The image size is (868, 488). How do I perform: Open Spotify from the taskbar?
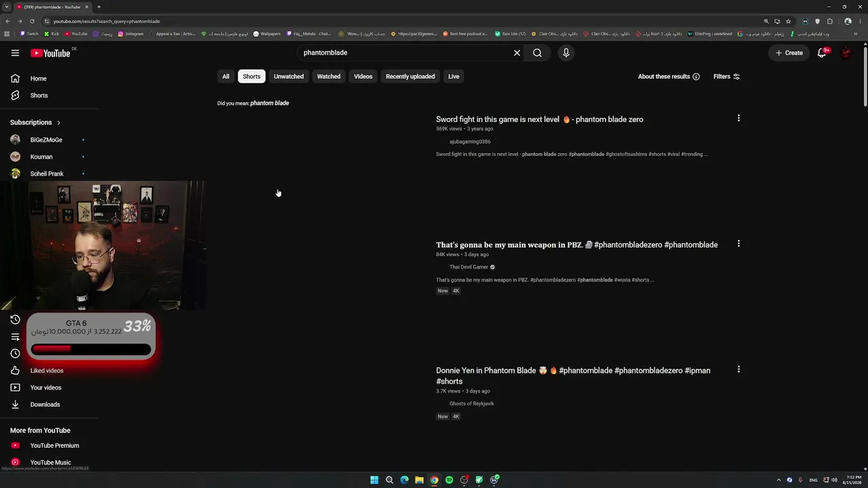[x=449, y=480]
